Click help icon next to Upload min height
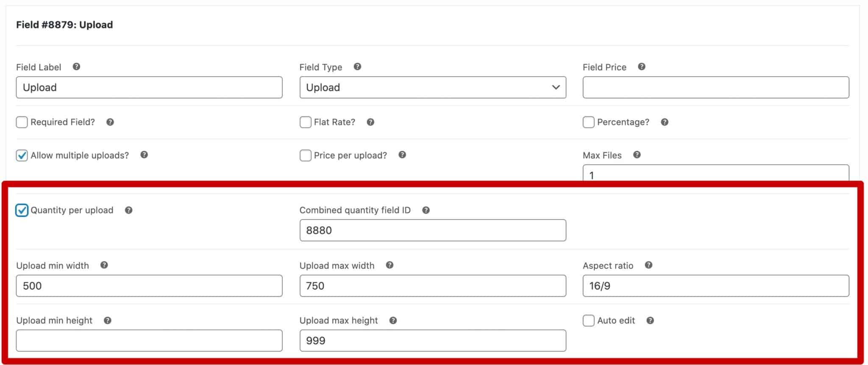 click(108, 321)
